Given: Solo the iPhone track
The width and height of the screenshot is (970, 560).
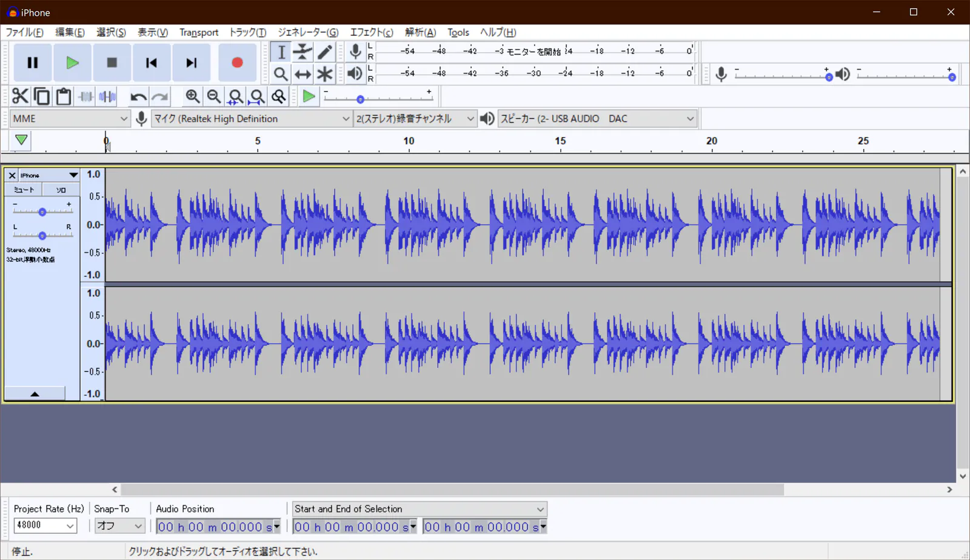Looking at the screenshot, I should [x=61, y=190].
